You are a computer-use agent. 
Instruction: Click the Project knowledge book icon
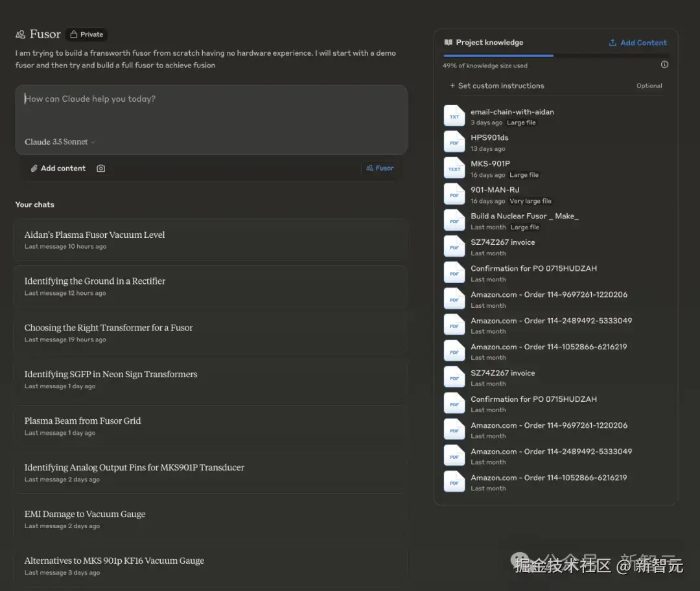coord(449,42)
